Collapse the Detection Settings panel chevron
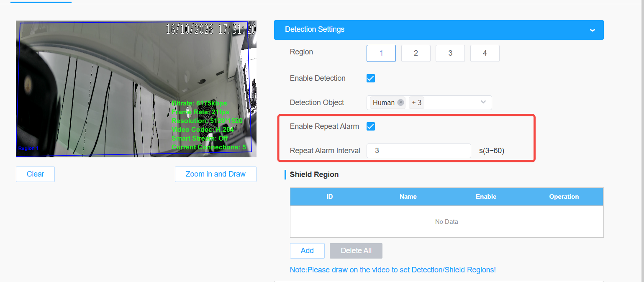This screenshot has height=282, width=644. (x=592, y=30)
